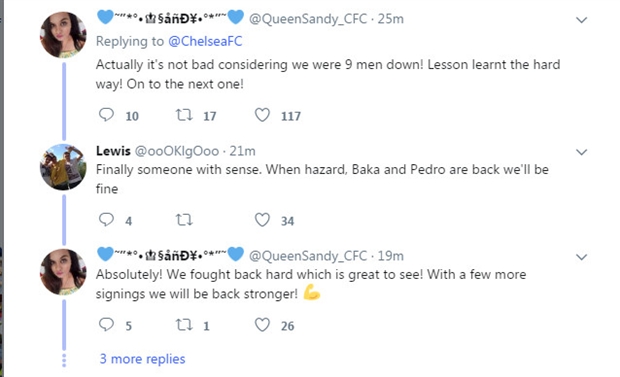Open the 21m timestamp on Lewis's tweet

tap(242, 151)
